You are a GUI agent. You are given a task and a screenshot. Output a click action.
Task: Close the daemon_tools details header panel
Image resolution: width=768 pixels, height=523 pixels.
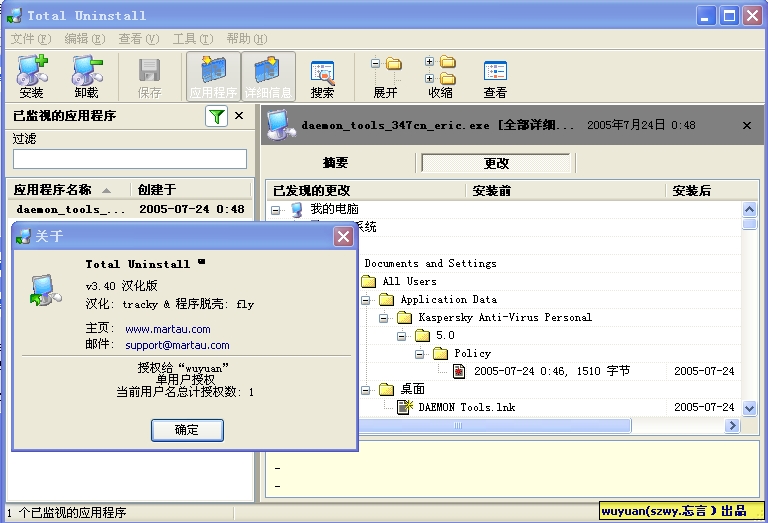click(x=747, y=125)
